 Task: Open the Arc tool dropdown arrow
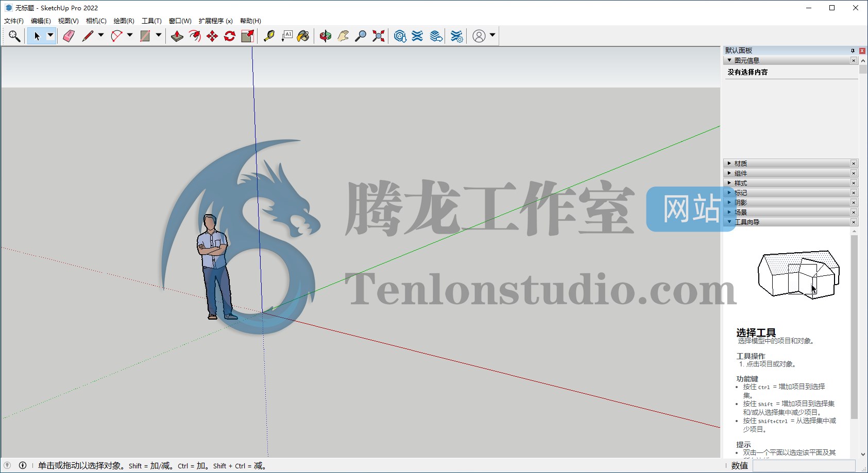(130, 36)
